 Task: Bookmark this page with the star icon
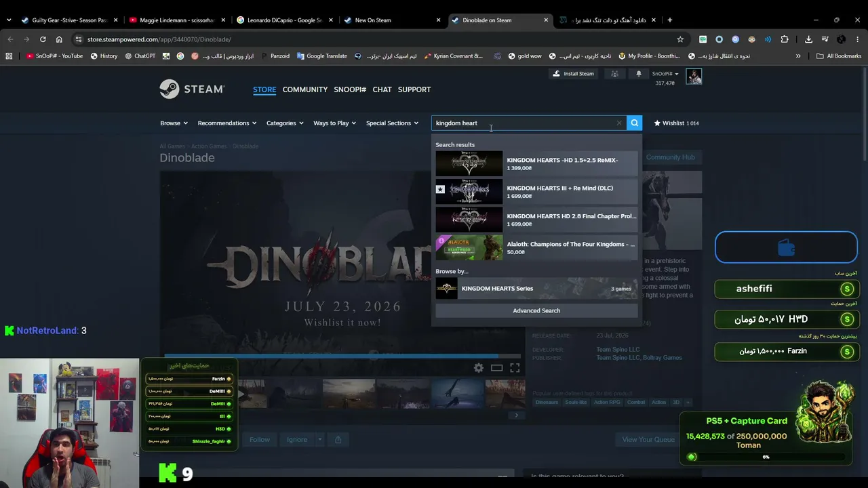680,39
